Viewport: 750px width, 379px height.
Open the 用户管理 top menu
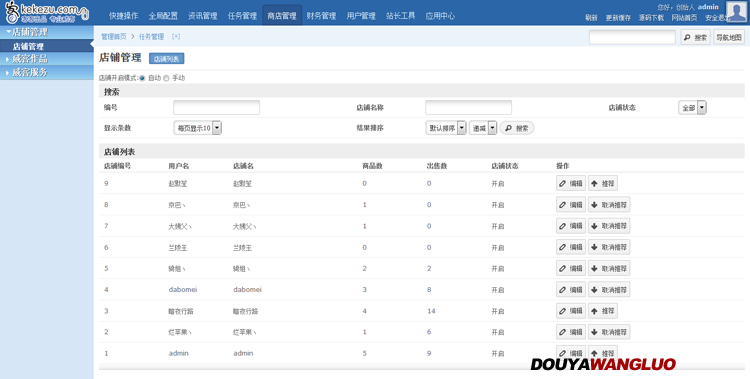[361, 16]
